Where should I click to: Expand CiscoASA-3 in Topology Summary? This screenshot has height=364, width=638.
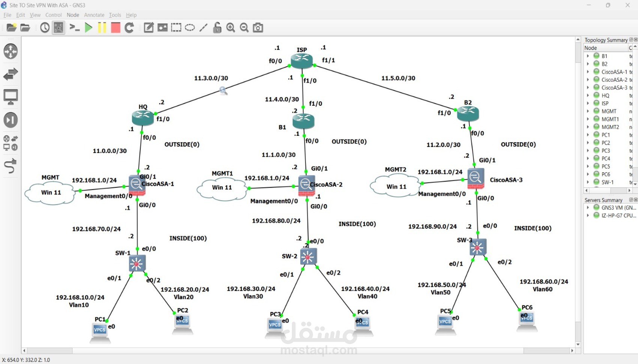coord(588,87)
